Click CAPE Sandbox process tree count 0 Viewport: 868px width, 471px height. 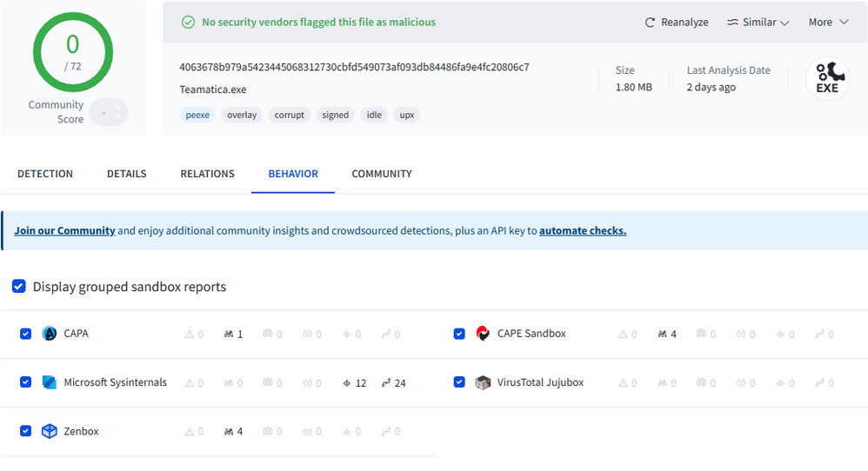tap(825, 334)
